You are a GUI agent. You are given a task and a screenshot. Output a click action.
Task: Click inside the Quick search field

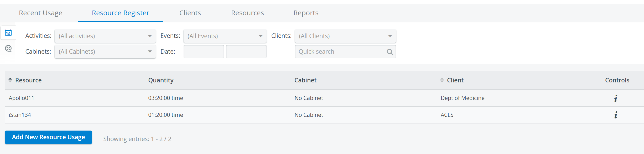[x=341, y=52]
